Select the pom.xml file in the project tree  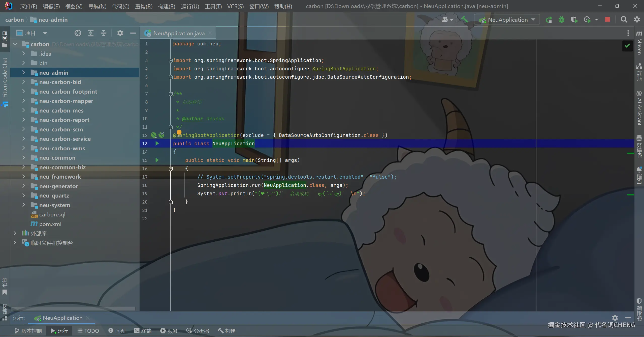coord(50,224)
